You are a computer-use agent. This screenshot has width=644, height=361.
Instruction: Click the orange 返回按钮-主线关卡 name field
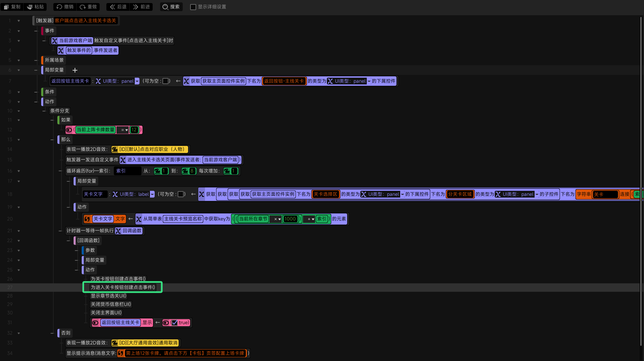pyautogui.click(x=284, y=81)
